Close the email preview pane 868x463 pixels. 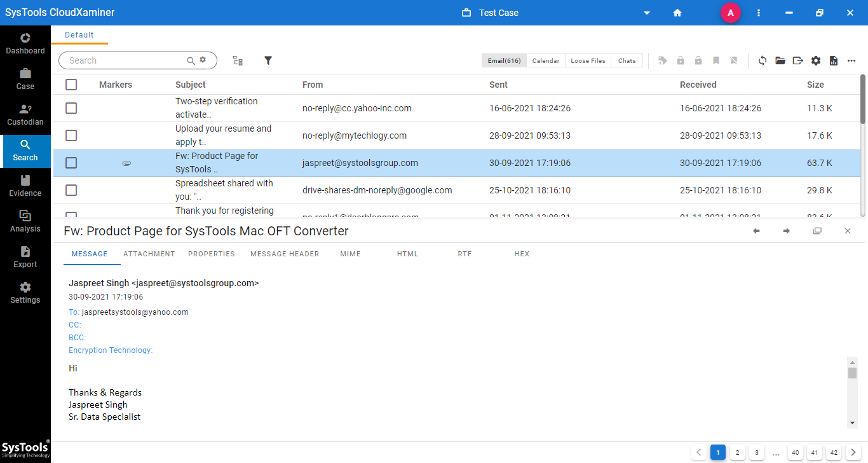tap(848, 231)
